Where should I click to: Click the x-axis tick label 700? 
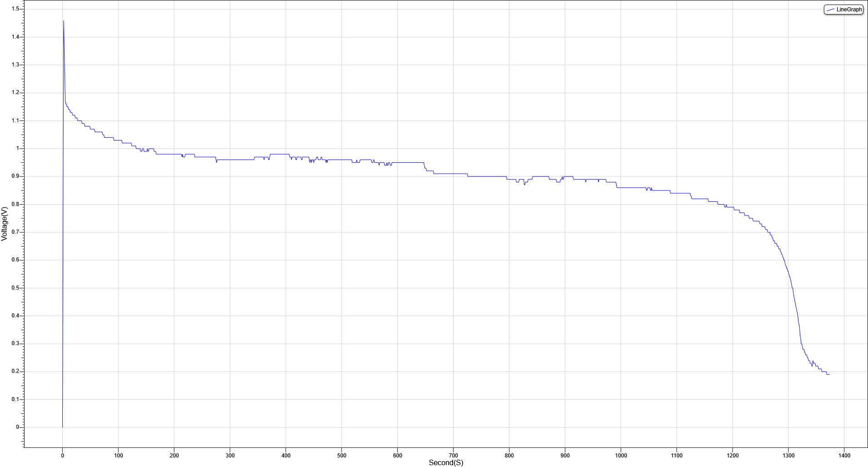[453, 455]
